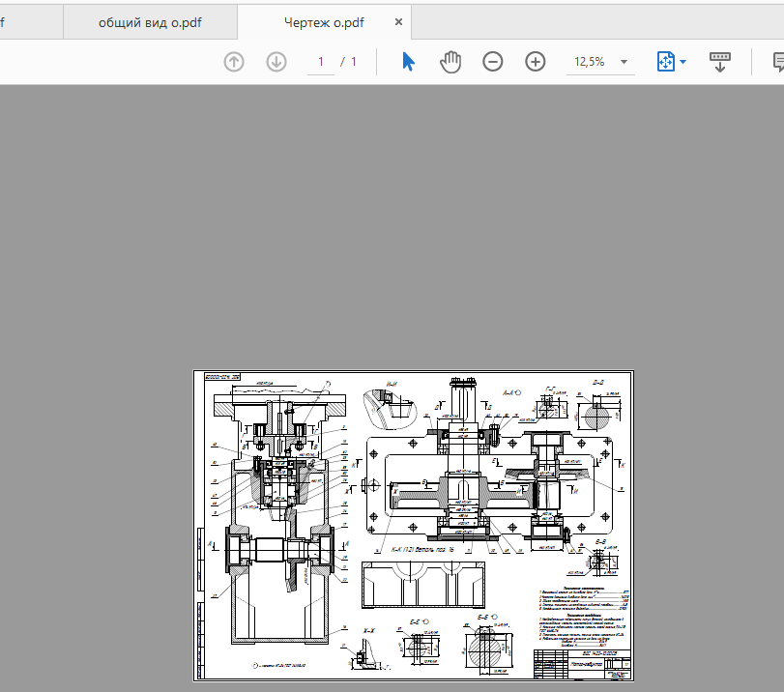Select the Hand pan tool

[450, 62]
